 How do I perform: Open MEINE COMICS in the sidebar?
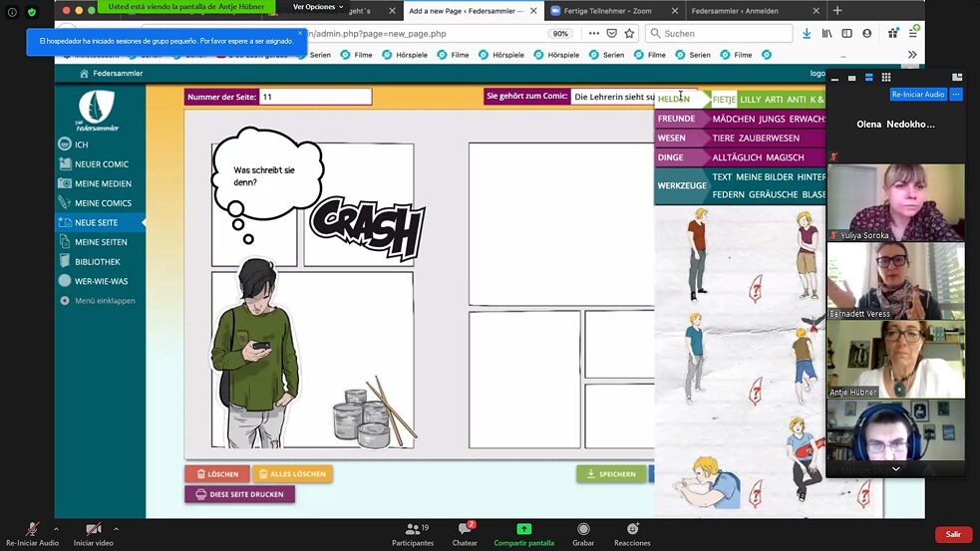coord(103,203)
